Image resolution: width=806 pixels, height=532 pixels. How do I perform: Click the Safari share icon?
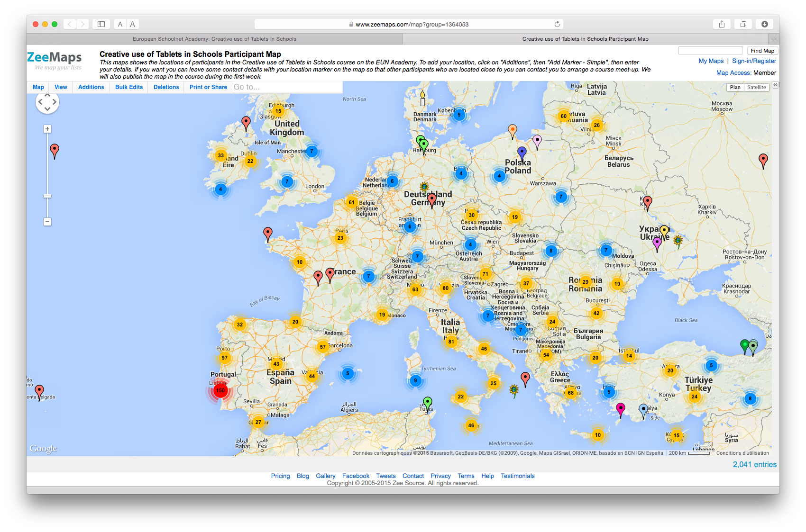[x=722, y=24]
